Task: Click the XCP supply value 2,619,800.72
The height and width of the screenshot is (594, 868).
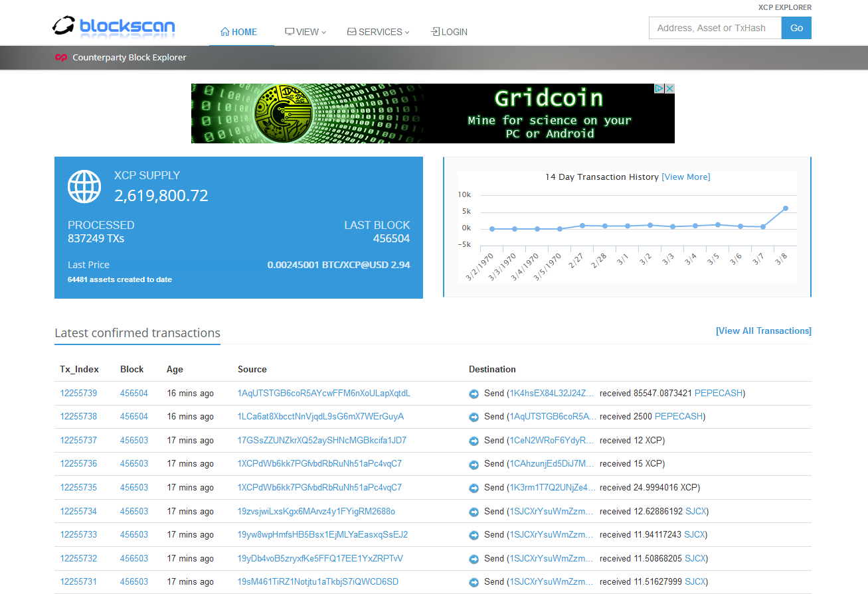Action: point(161,196)
